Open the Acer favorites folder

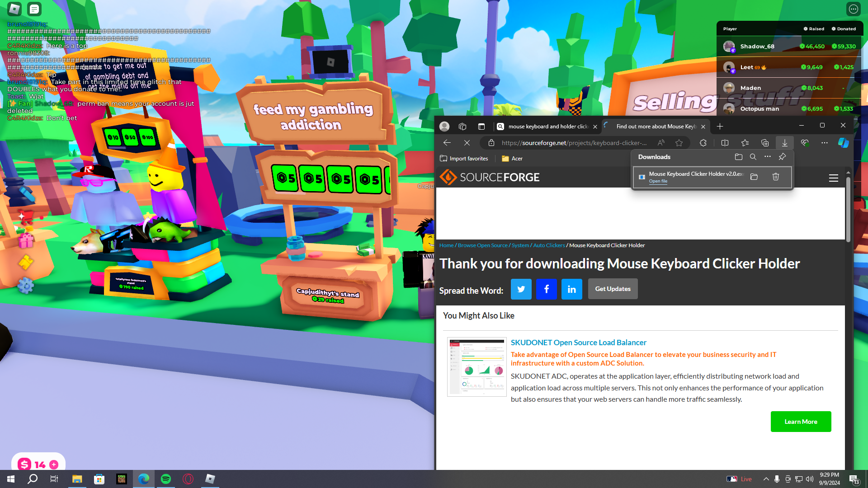[512, 159]
